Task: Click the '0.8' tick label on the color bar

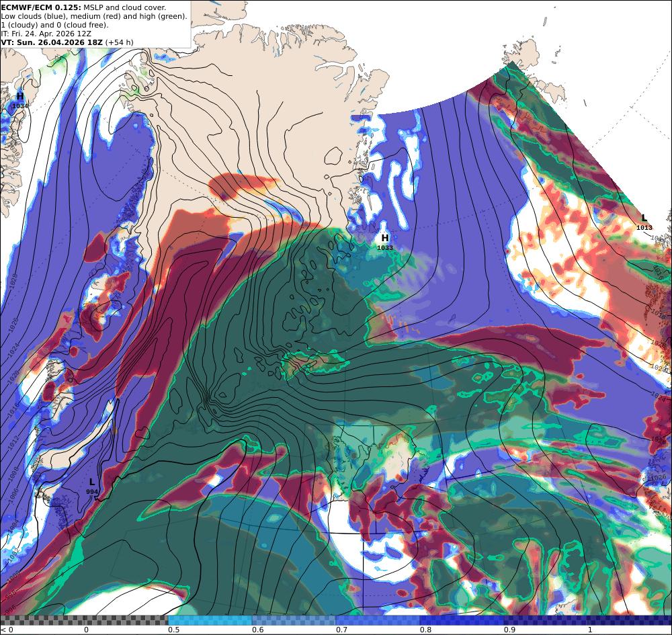Action: pos(425,630)
